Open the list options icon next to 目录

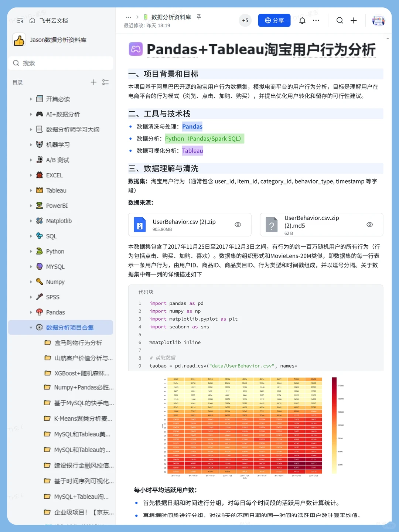coord(106,82)
